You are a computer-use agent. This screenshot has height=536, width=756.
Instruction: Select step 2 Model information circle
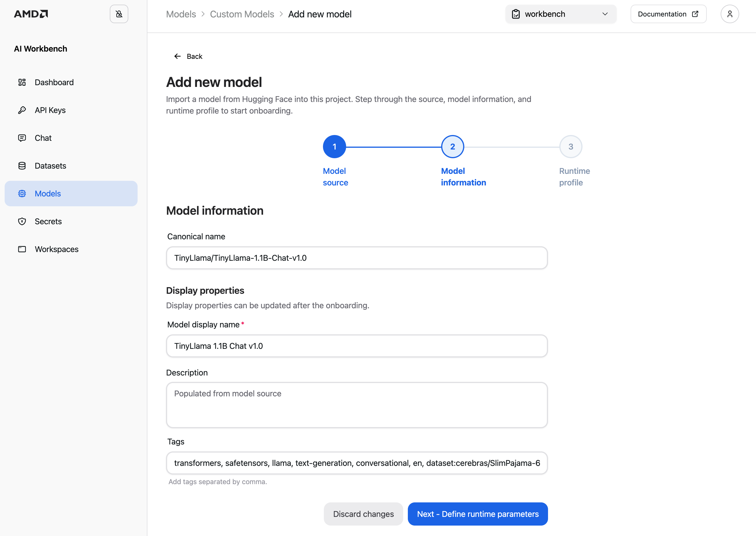(x=452, y=147)
